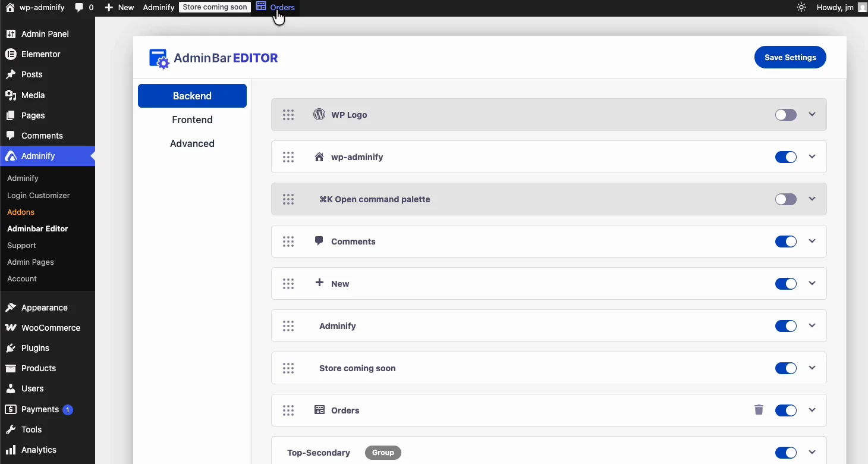Viewport: 868px width, 464px height.
Task: Open Support submenu item
Action: 22,245
